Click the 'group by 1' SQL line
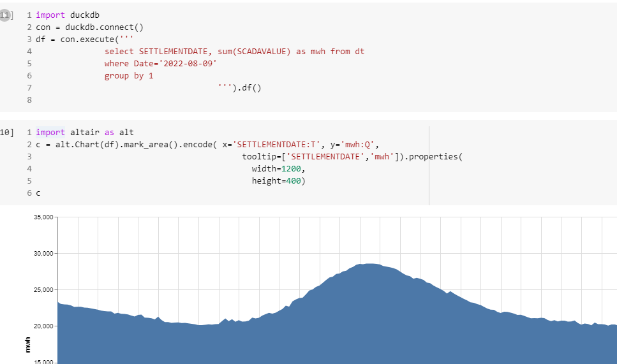 click(x=129, y=76)
